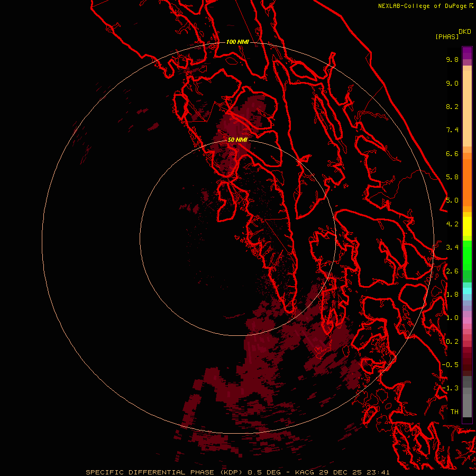Click the 100 NMI range ring label
The width and height of the screenshot is (476, 476).
point(237,42)
